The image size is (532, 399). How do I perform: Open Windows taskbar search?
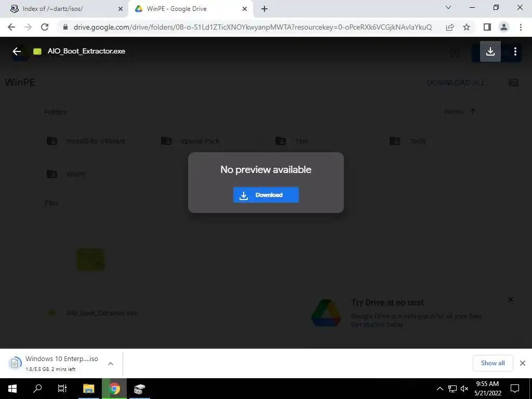pyautogui.click(x=37, y=389)
